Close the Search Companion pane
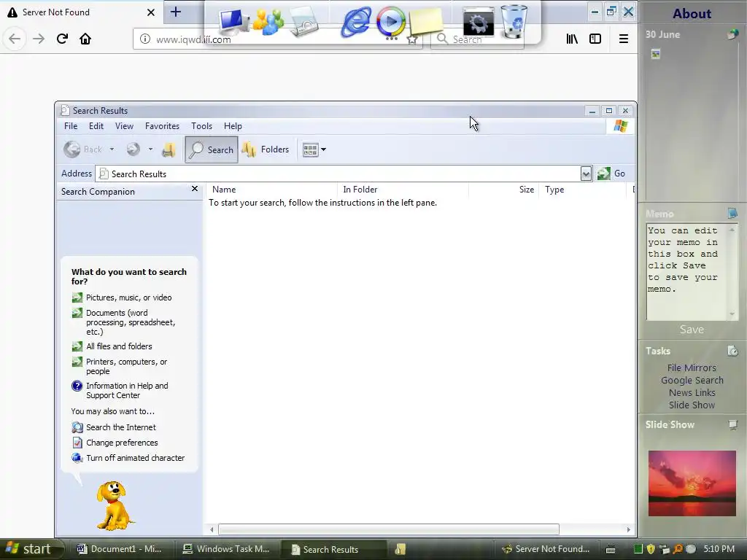 click(194, 189)
